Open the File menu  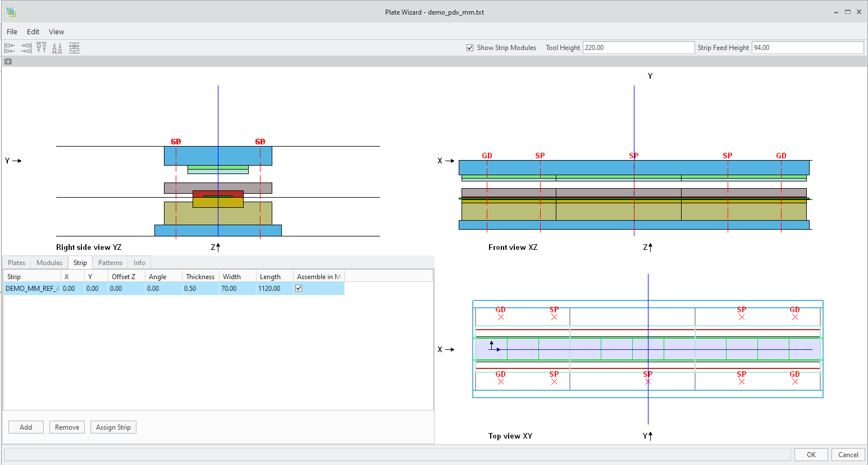12,32
